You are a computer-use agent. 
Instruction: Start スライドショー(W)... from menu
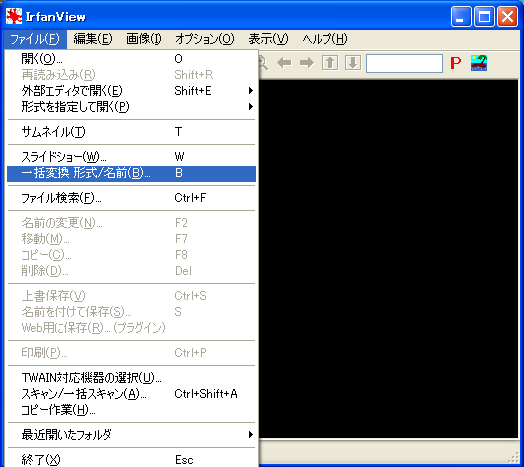point(131,157)
